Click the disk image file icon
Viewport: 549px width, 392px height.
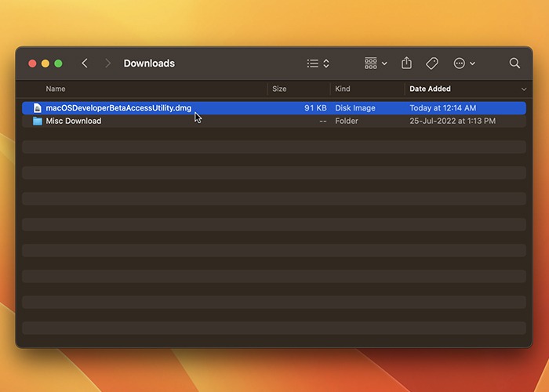point(38,108)
